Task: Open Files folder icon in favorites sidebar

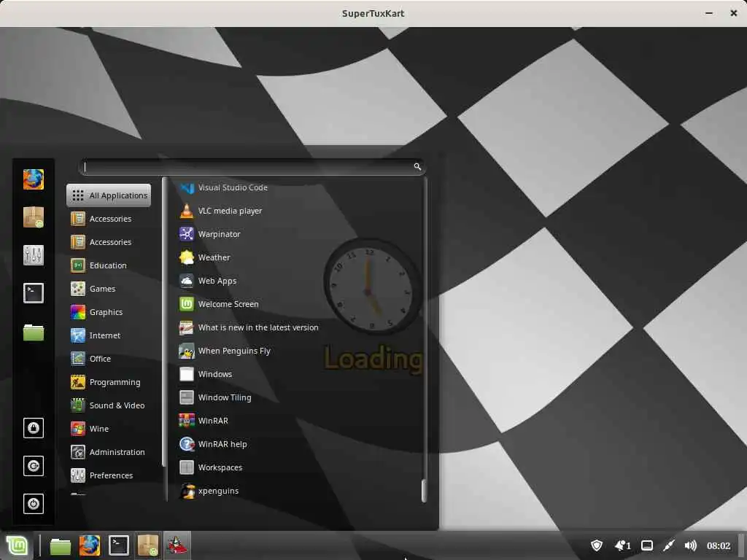Action: (x=34, y=332)
